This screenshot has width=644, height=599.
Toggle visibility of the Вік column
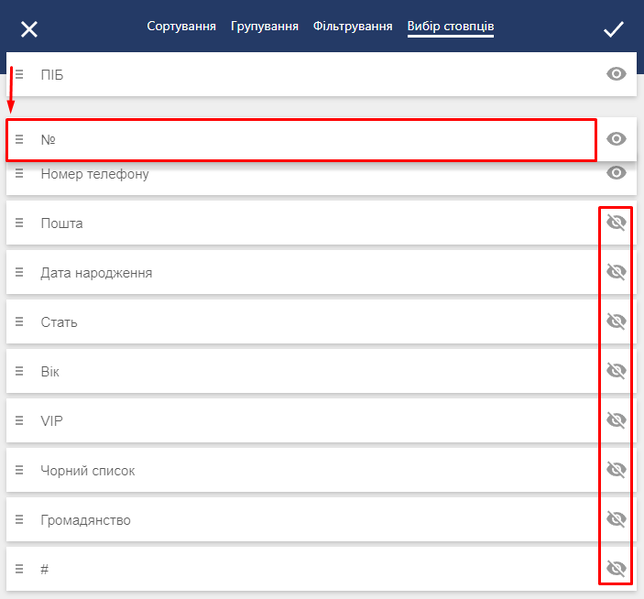616,370
